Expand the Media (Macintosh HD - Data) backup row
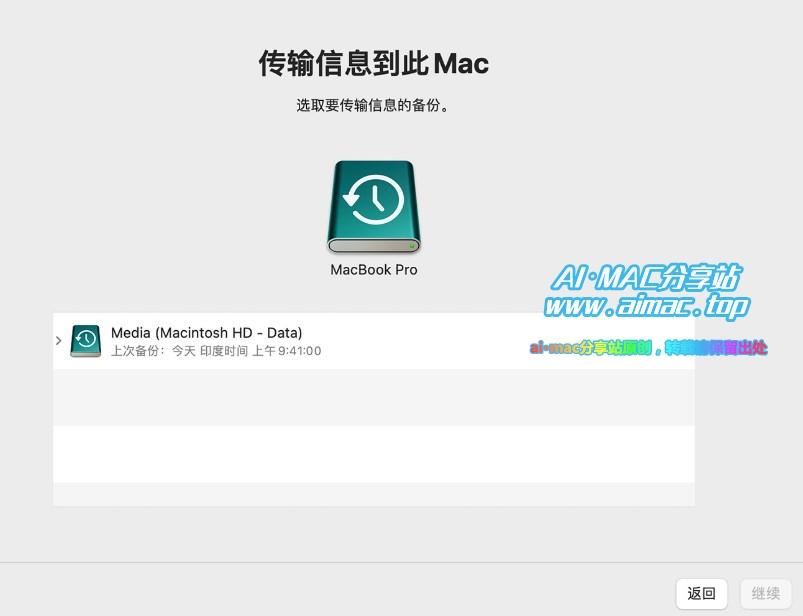The height and width of the screenshot is (616, 803). coord(58,341)
